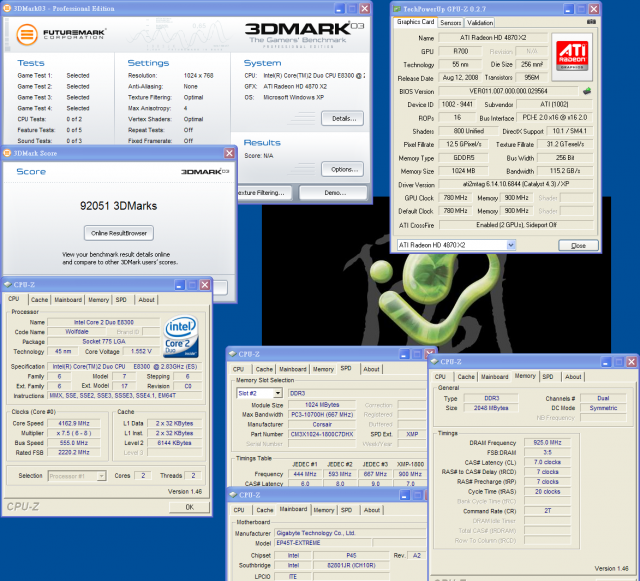Click the ATI Radeon logo in GPU-Z
Viewport: 640px width, 581px height.
point(572,55)
